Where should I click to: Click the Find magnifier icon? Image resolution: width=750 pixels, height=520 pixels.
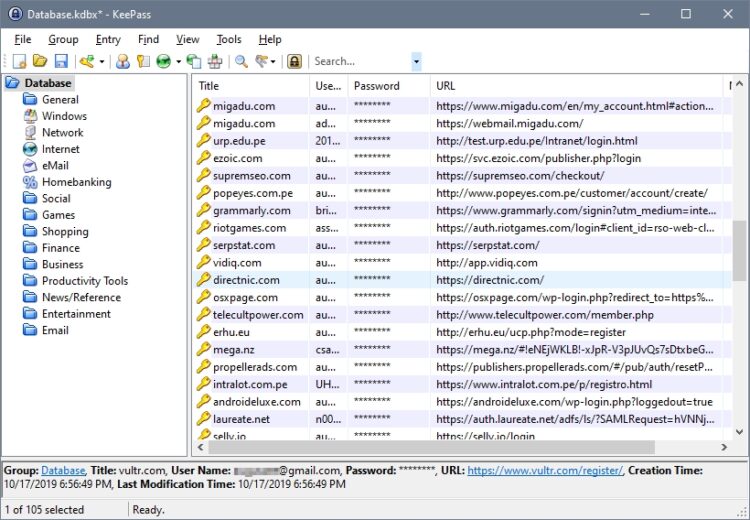tap(242, 61)
